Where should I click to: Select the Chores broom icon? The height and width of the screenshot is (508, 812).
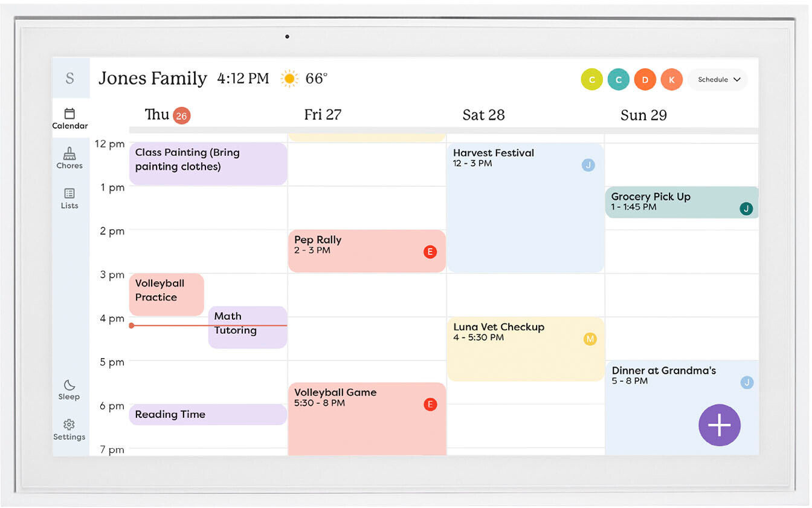70,156
